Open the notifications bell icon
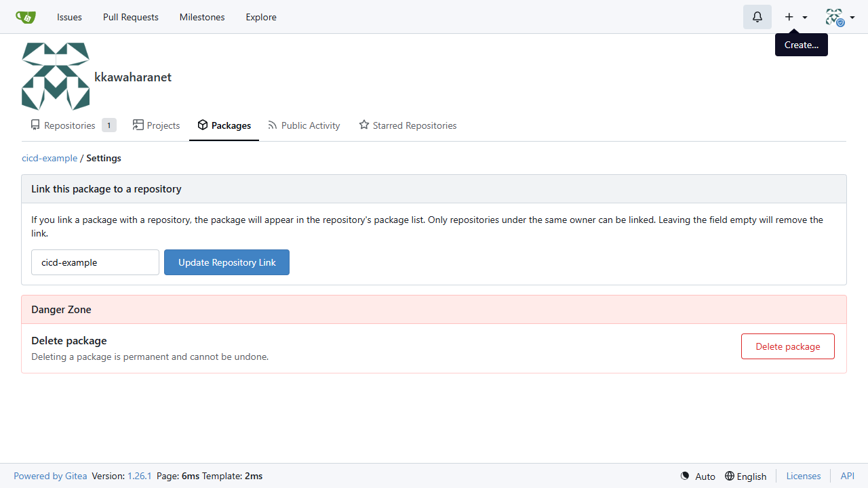The image size is (868, 488). tap(757, 17)
